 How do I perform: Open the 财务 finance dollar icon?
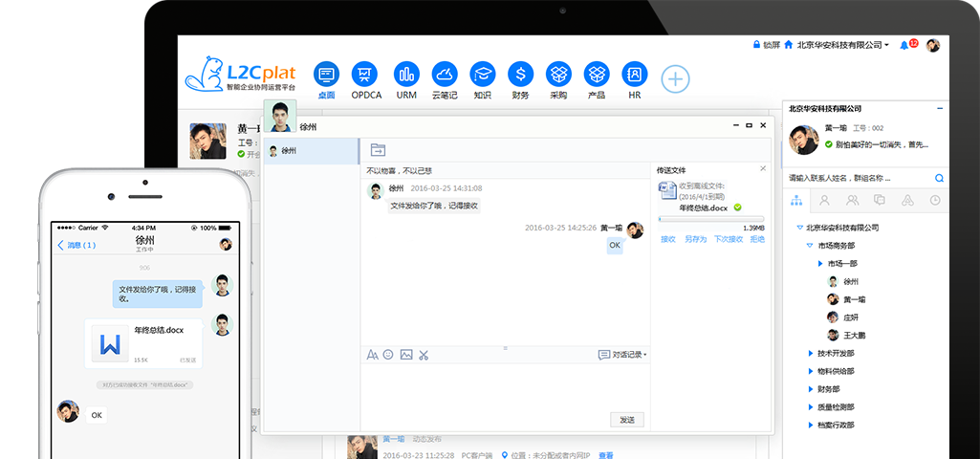tap(520, 75)
